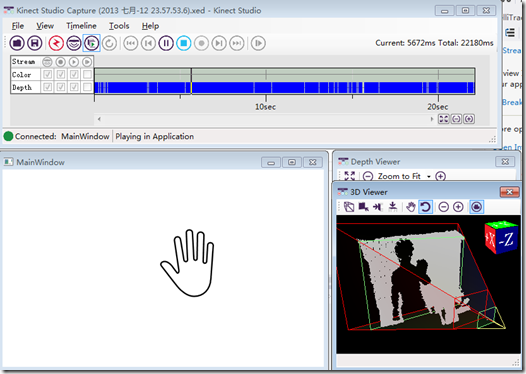Viewport: 526px width, 374px height.
Task: Click timeline zoom in plus icon
Action: pos(469,119)
